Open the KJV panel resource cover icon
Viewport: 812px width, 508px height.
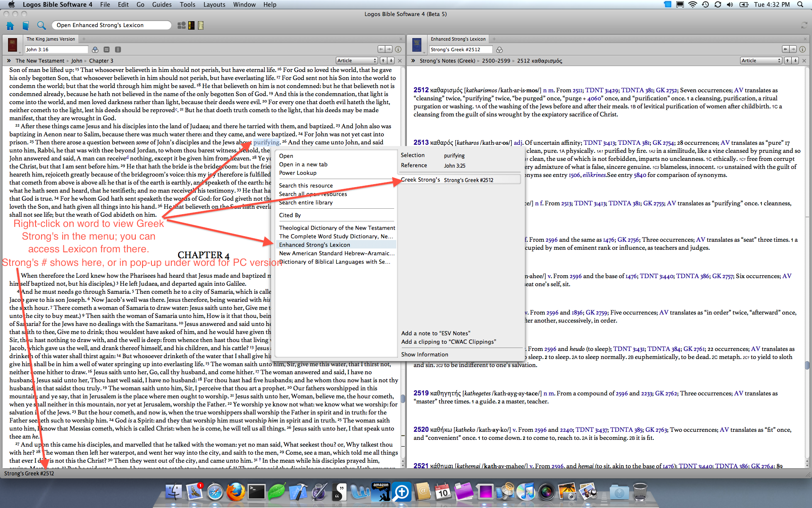point(13,44)
